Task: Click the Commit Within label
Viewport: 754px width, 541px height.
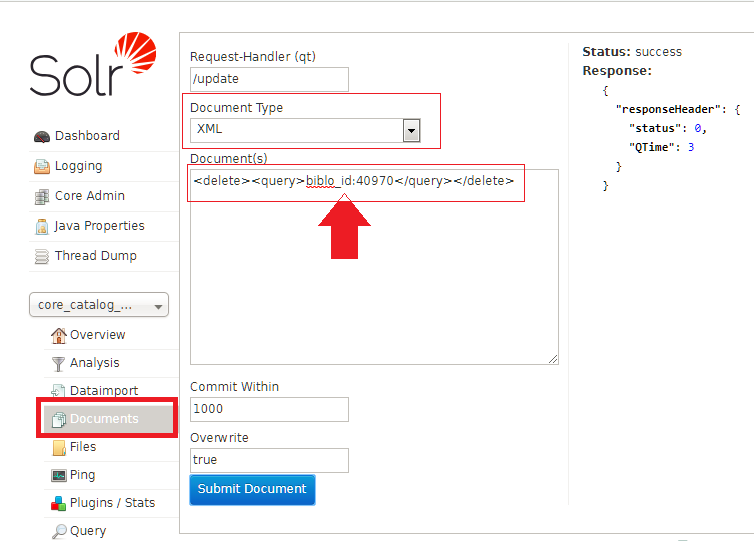Action: pos(234,387)
